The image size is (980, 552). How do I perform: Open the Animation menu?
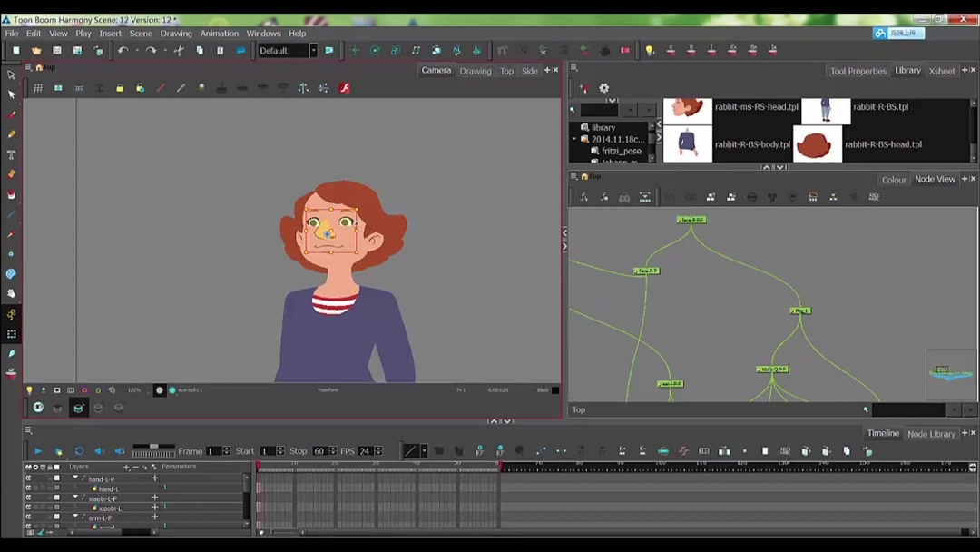219,33
